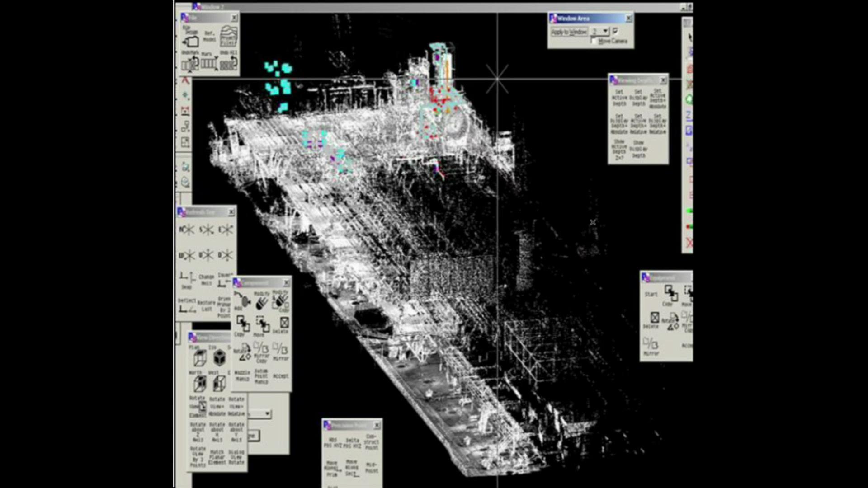Open dropdown arrow behind the Component palette
Screen dimensions: 868x488
tap(268, 413)
